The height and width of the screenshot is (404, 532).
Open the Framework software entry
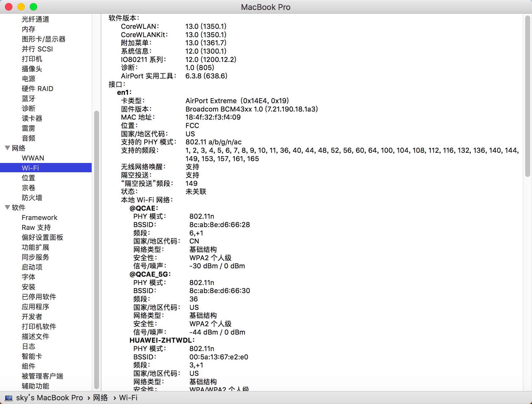coord(40,217)
